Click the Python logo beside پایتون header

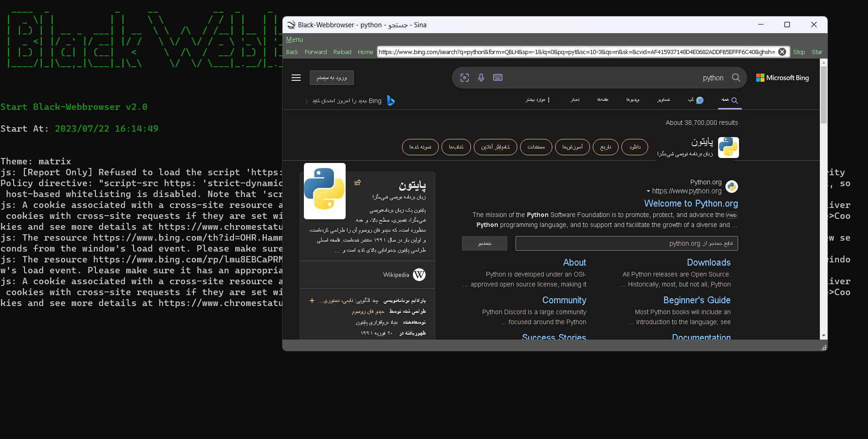[729, 148]
